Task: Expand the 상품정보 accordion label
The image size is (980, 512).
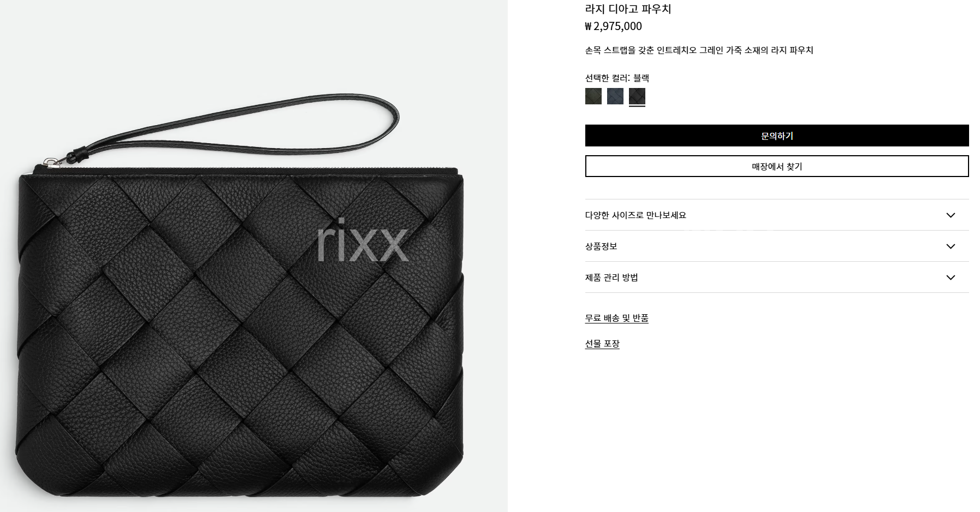Action: coord(601,246)
